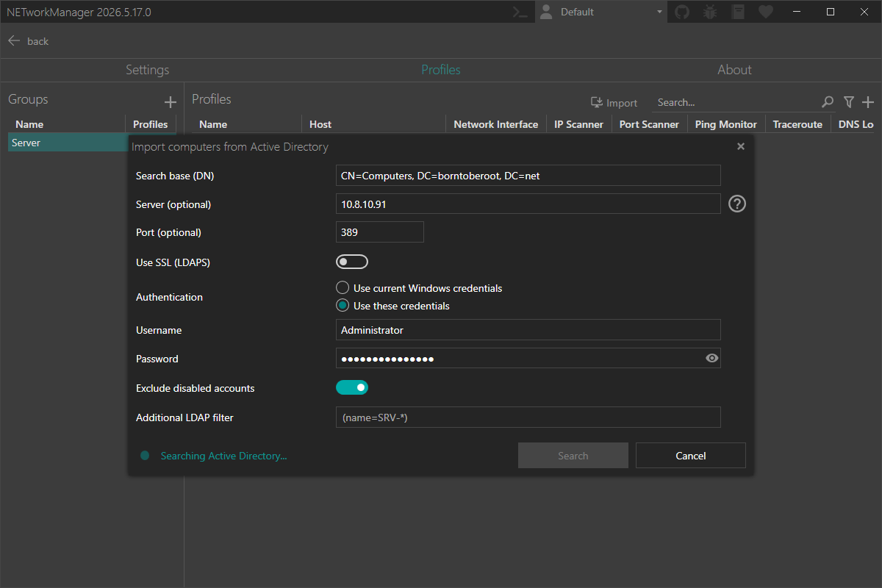Open the documentation book icon
Viewport: 882px width, 588px height.
pyautogui.click(x=738, y=12)
